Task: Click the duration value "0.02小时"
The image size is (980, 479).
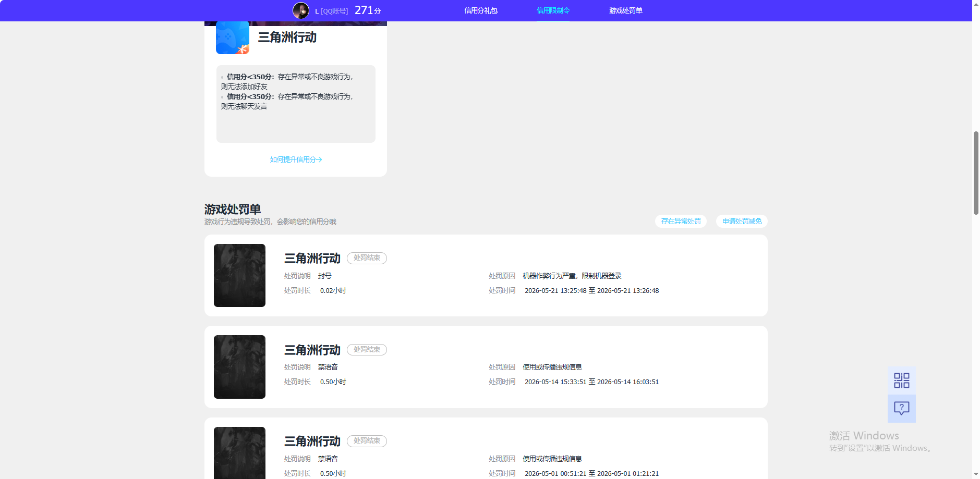Action: coord(333,291)
